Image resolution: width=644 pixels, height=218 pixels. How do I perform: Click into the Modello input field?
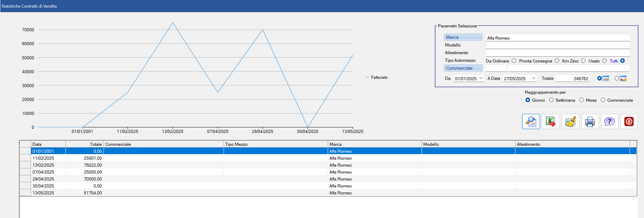pos(558,45)
